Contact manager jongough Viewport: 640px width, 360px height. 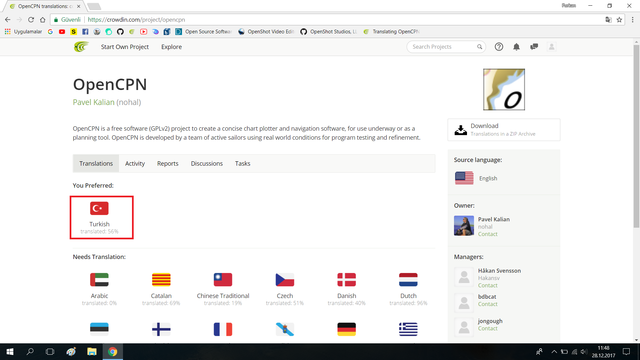(x=488, y=328)
